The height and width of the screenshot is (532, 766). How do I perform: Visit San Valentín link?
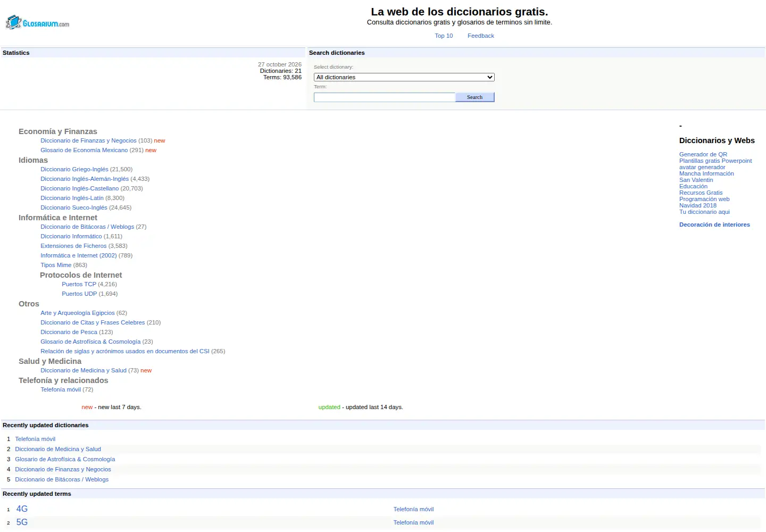[x=696, y=180]
